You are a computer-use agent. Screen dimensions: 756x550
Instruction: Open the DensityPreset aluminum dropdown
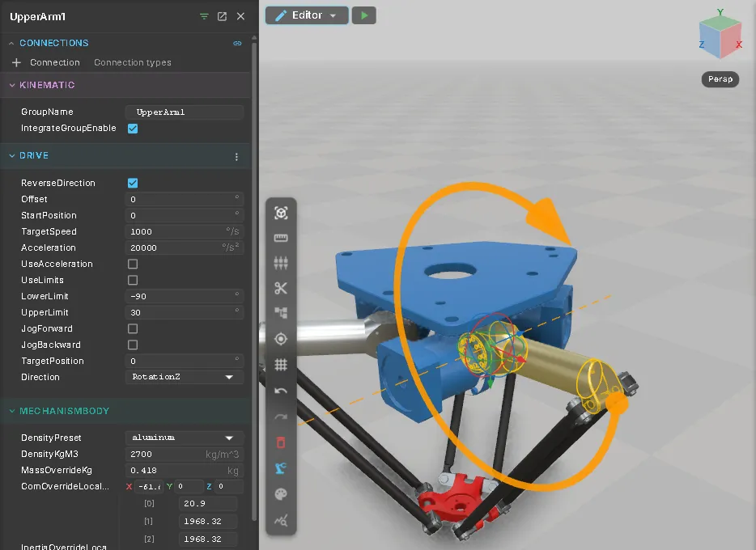pos(185,438)
